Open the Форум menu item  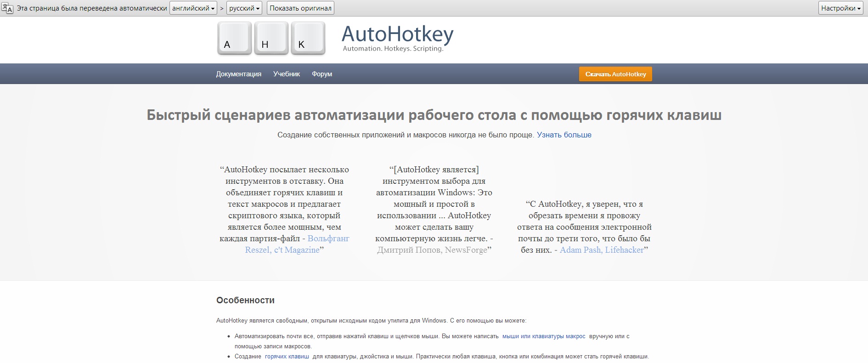tap(322, 74)
